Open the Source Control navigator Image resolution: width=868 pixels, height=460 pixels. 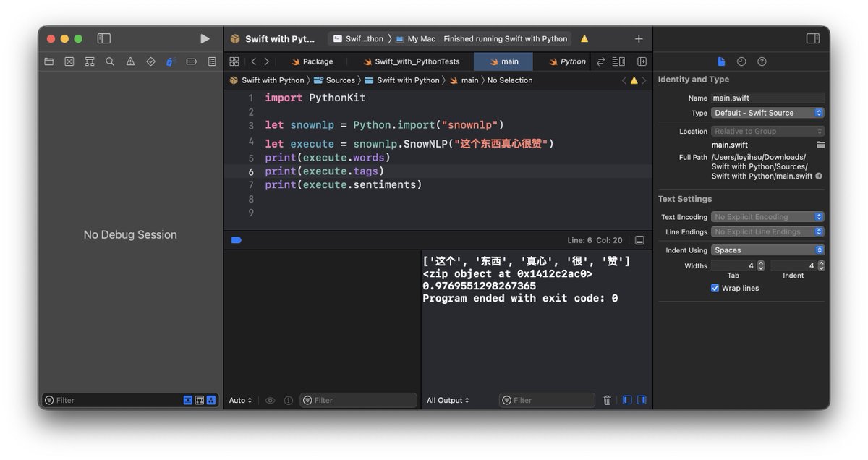tap(69, 61)
